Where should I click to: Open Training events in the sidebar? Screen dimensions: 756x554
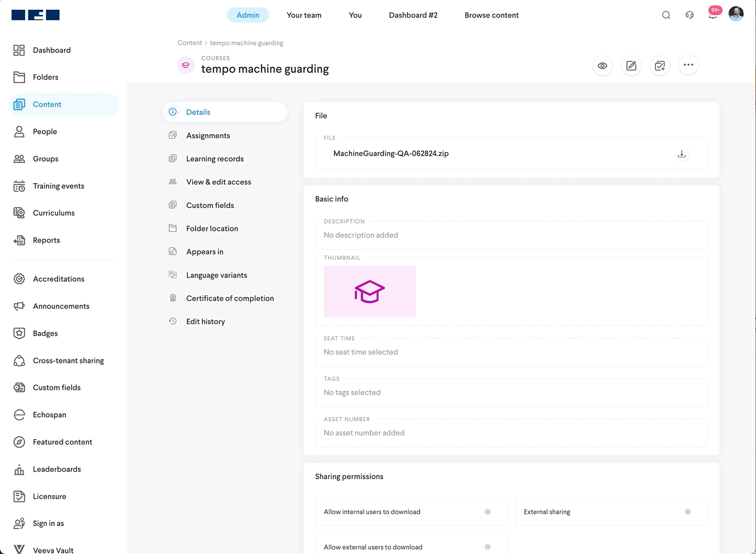click(58, 186)
